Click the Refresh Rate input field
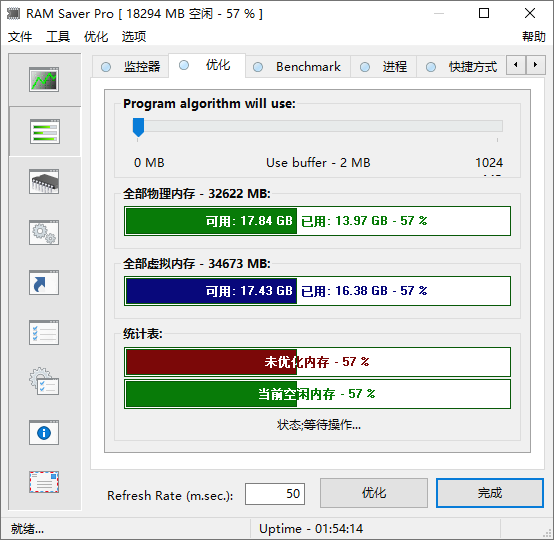The width and height of the screenshot is (554, 540). point(275,494)
